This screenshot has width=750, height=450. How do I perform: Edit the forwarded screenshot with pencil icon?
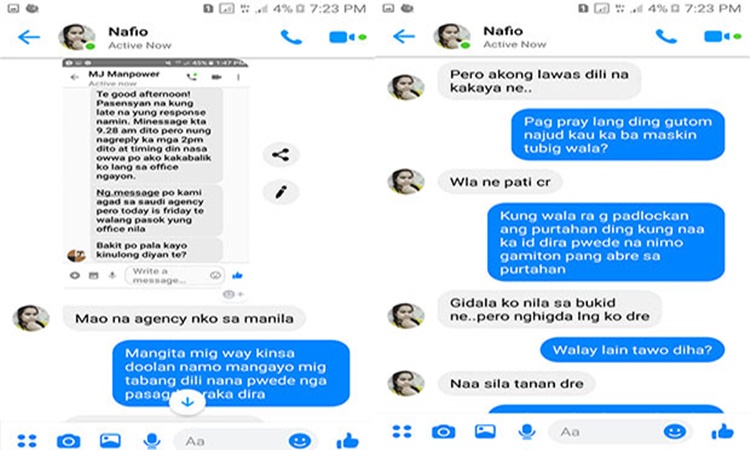pyautogui.click(x=281, y=192)
